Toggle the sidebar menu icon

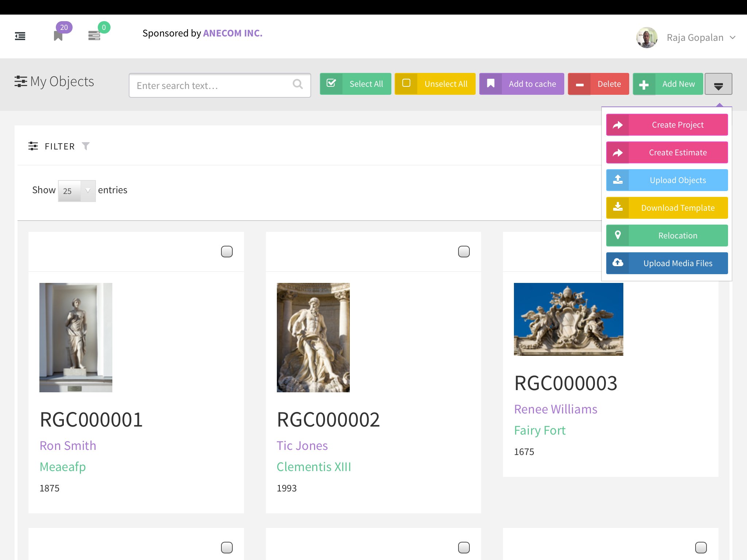click(20, 36)
